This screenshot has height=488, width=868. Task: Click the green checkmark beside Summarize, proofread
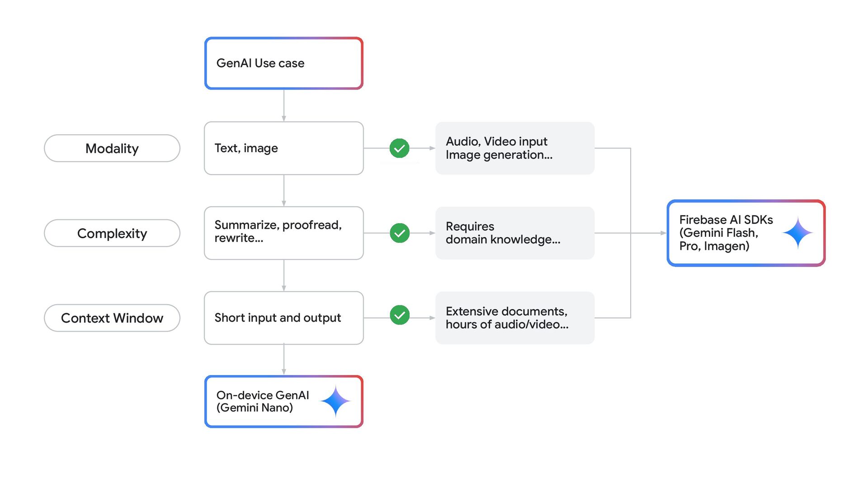[399, 233]
